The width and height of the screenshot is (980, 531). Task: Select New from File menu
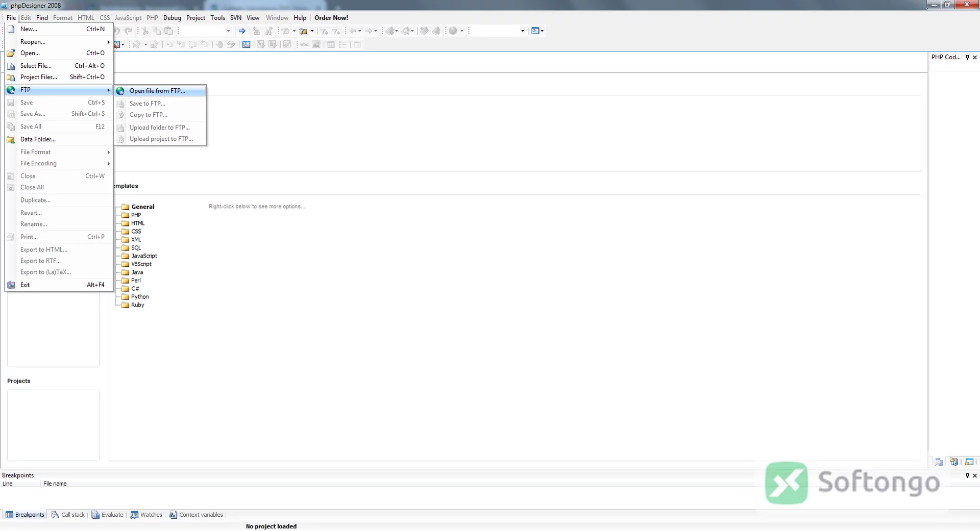tap(59, 29)
